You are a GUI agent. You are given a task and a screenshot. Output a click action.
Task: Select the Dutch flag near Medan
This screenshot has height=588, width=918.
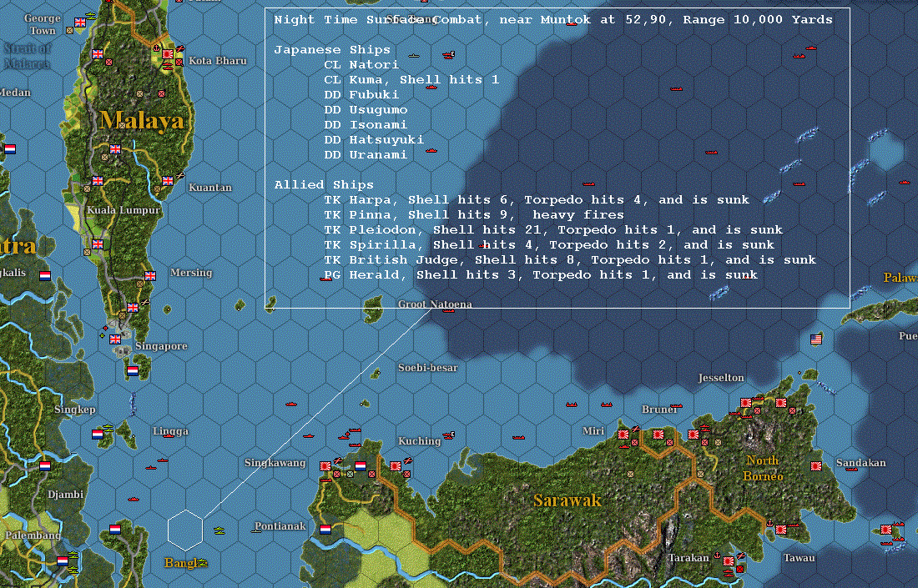[10, 149]
